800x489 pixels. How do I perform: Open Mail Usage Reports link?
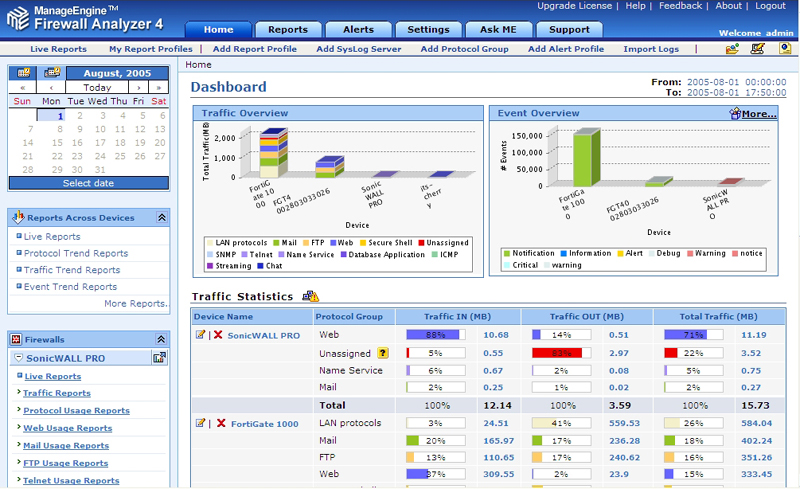(x=66, y=446)
